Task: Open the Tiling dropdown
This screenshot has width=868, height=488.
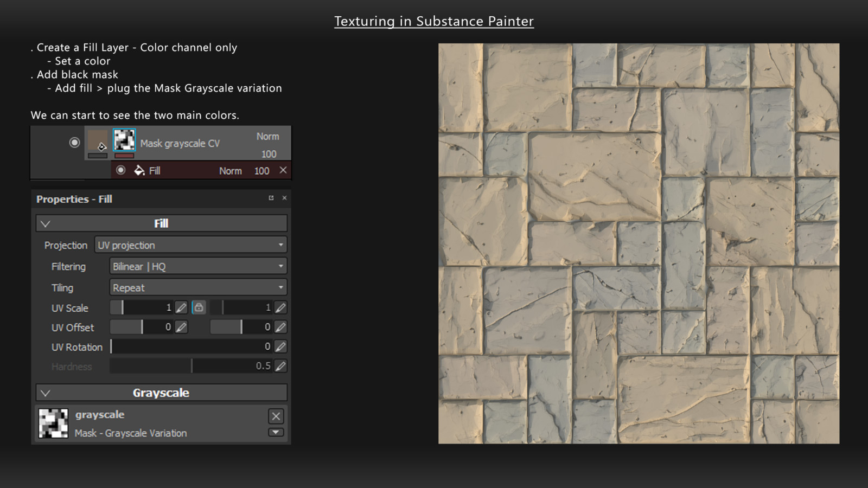Action: [198, 287]
